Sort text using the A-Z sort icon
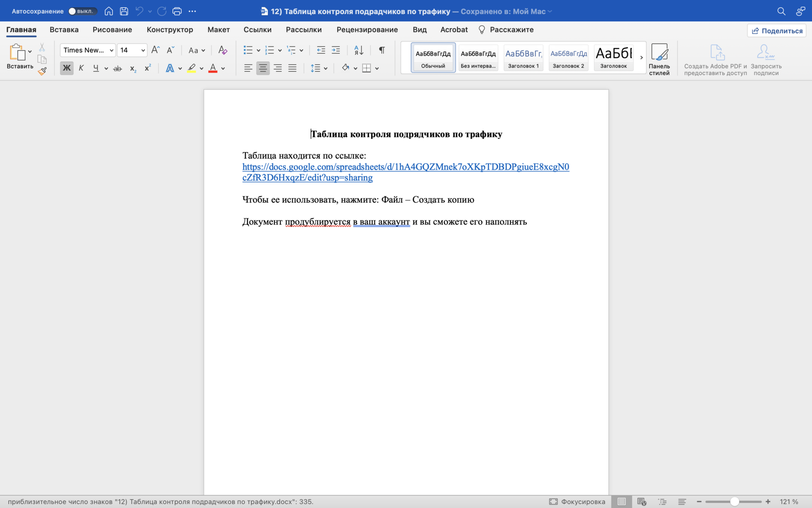 tap(359, 50)
